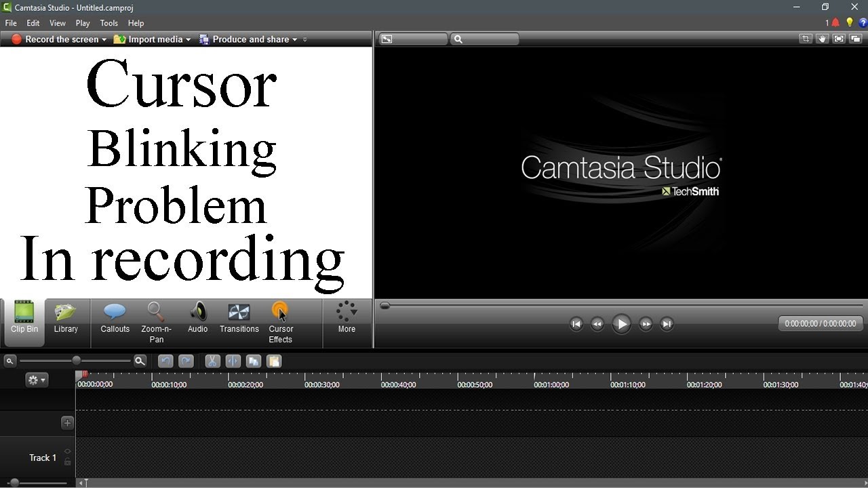Adjust the timeline zoom slider
This screenshot has height=488, width=868.
coord(76,361)
